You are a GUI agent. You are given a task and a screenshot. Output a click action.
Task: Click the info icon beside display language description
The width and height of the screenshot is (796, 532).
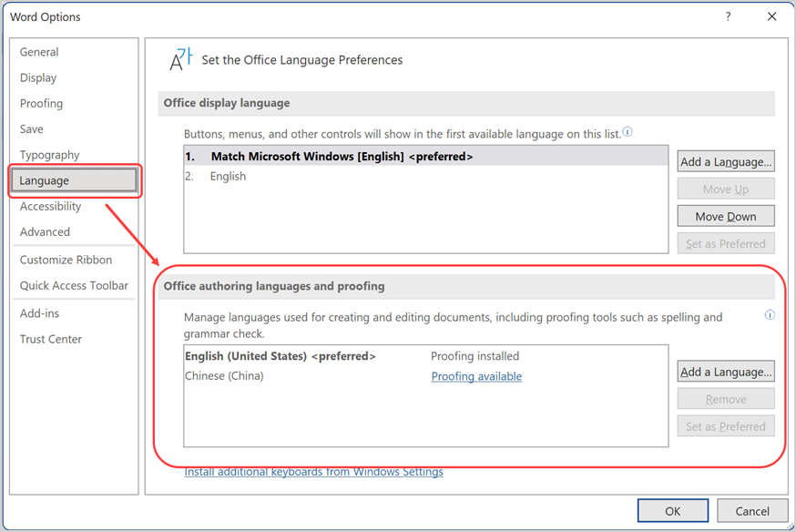(x=628, y=132)
